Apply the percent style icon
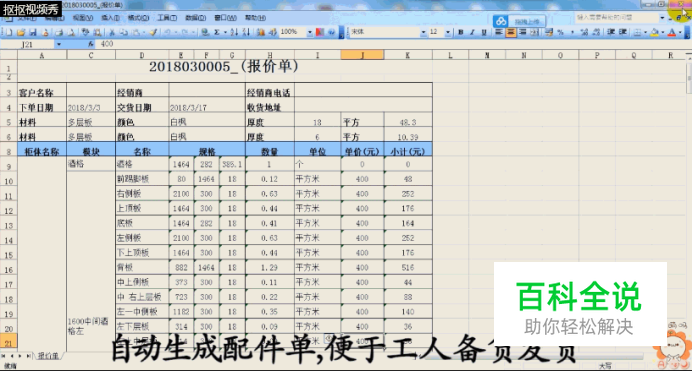The image size is (692, 371). click(560, 32)
